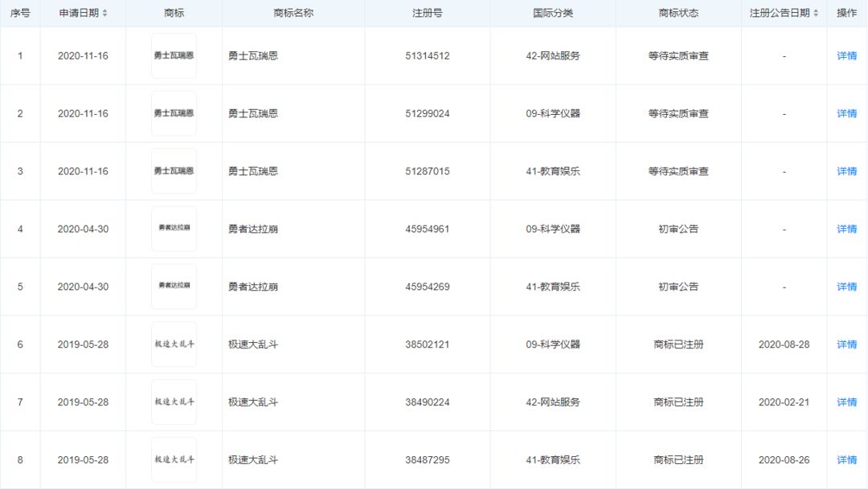Screen dimensions: 868x489
Task: Click application date 2020-11-16 in row 2
Action: (x=83, y=113)
